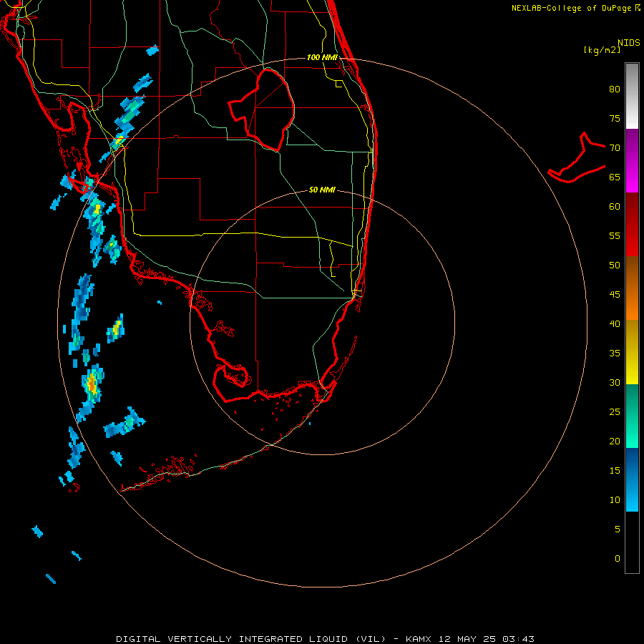644x644 pixels.
Task: Select the 5 value on the legend scale
Action: 618,530
